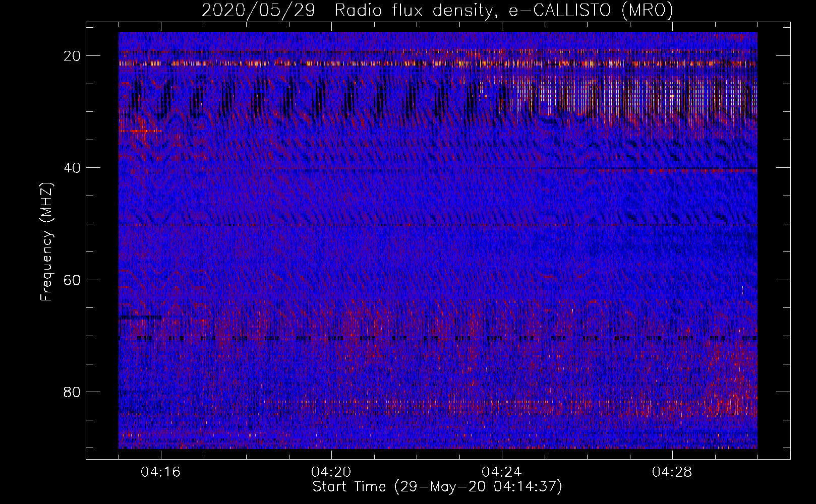This screenshot has width=816, height=504.
Task: Click the 'Start Time (29-May-20 04:14:37)' label
Action: pyautogui.click(x=437, y=487)
